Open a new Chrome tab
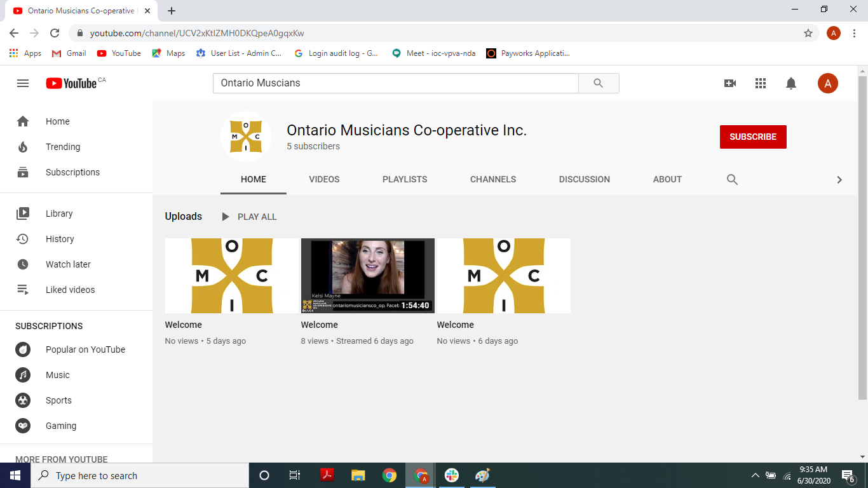 (172, 11)
